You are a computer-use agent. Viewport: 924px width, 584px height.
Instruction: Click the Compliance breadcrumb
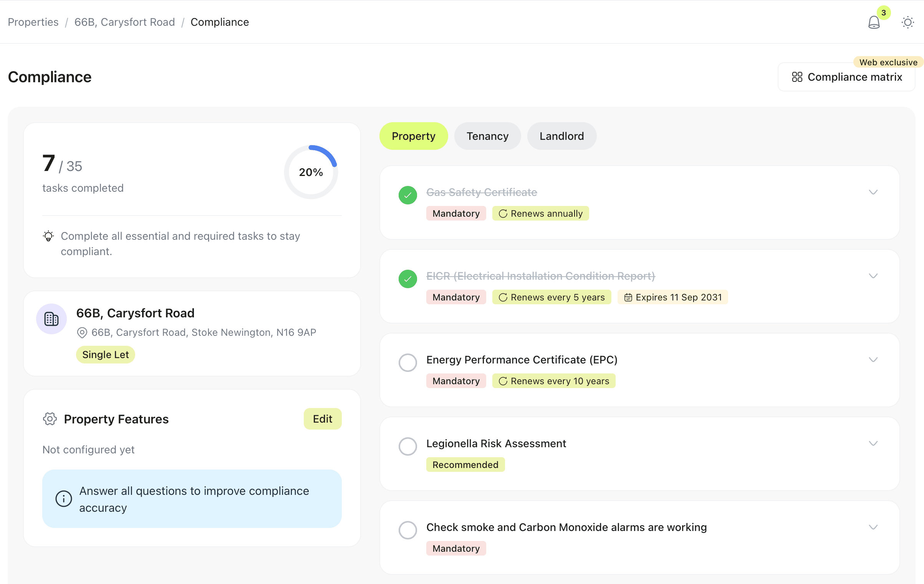220,22
